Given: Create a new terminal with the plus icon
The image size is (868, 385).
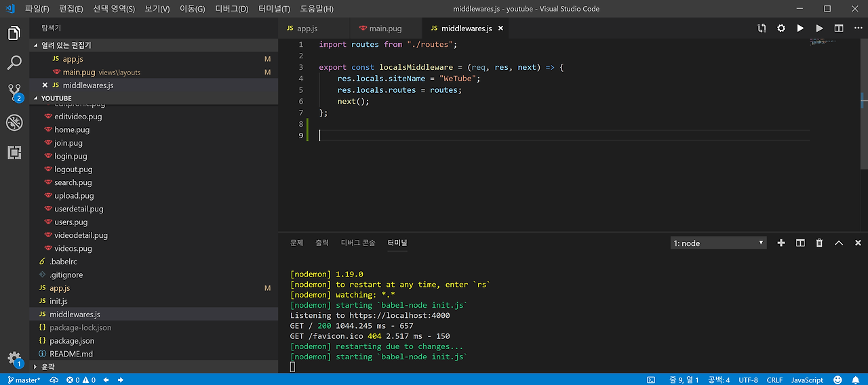Looking at the screenshot, I should pyautogui.click(x=781, y=243).
